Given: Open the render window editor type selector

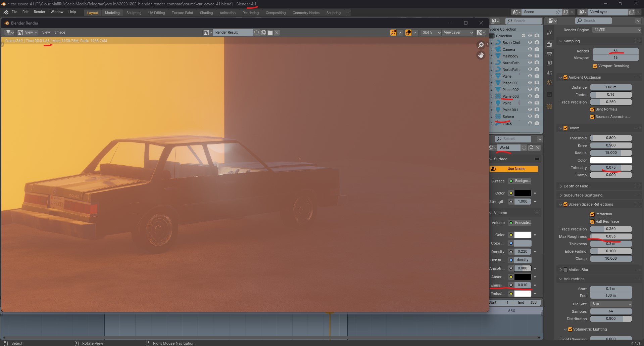Looking at the screenshot, I should [x=10, y=33].
